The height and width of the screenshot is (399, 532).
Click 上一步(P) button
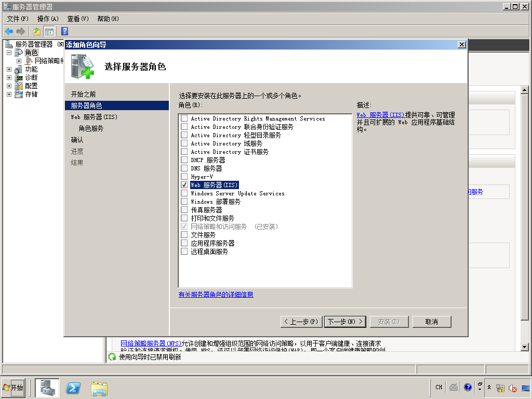tap(301, 322)
